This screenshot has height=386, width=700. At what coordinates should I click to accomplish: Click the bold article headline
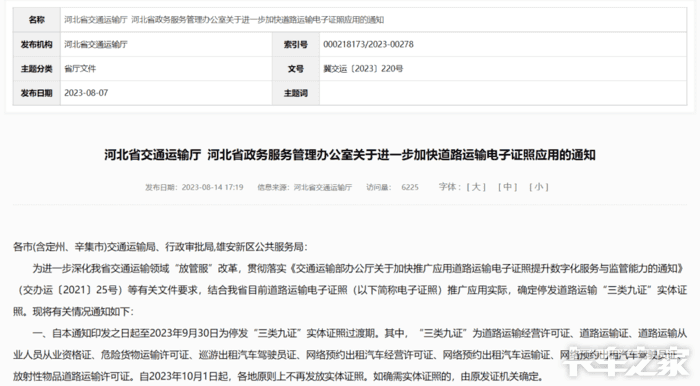point(350,155)
